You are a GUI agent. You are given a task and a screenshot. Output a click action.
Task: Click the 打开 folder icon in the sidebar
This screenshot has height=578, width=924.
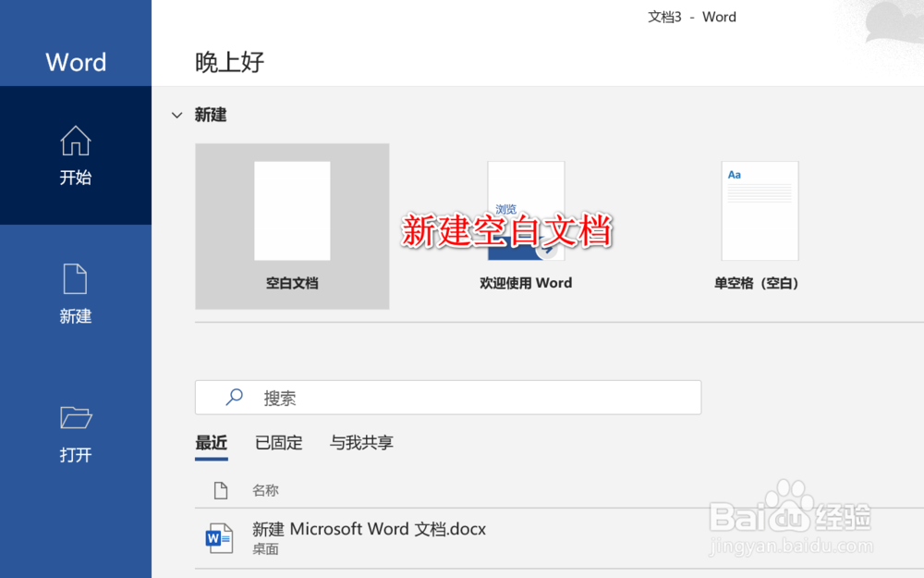[x=76, y=418]
